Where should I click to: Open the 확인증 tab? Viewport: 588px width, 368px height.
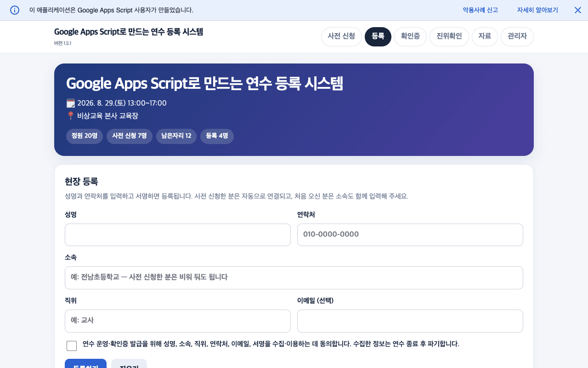point(410,37)
